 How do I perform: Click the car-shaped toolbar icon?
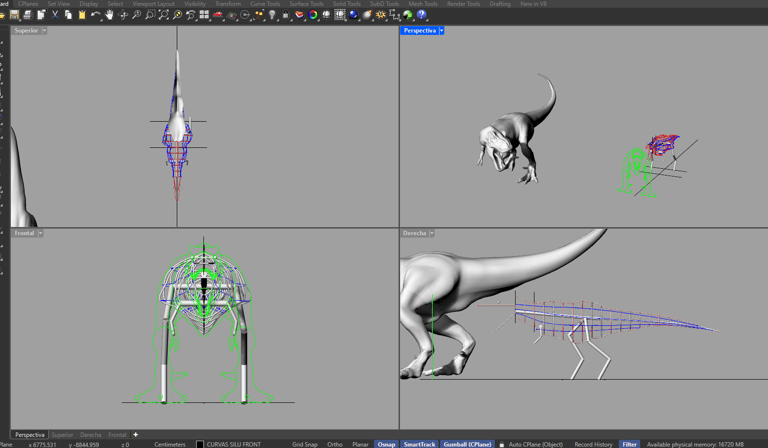pyautogui.click(x=217, y=15)
